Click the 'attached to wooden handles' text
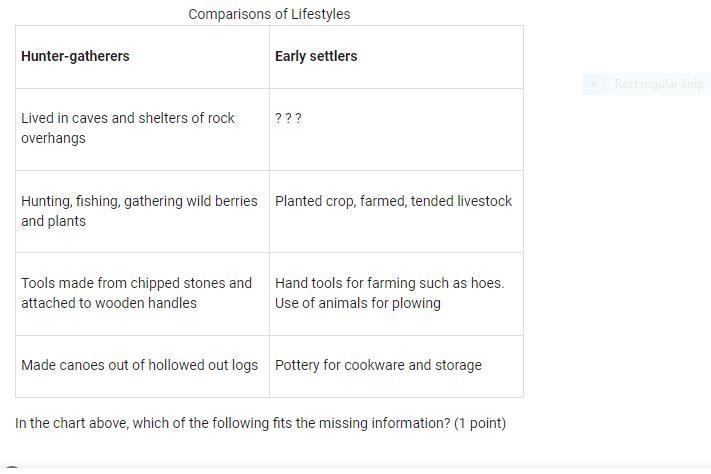This screenshot has height=474, width=711. (x=109, y=303)
